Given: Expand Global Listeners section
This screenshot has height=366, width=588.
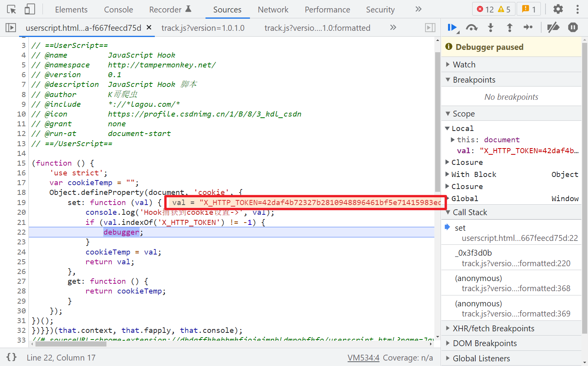Looking at the screenshot, I should (x=511, y=358).
